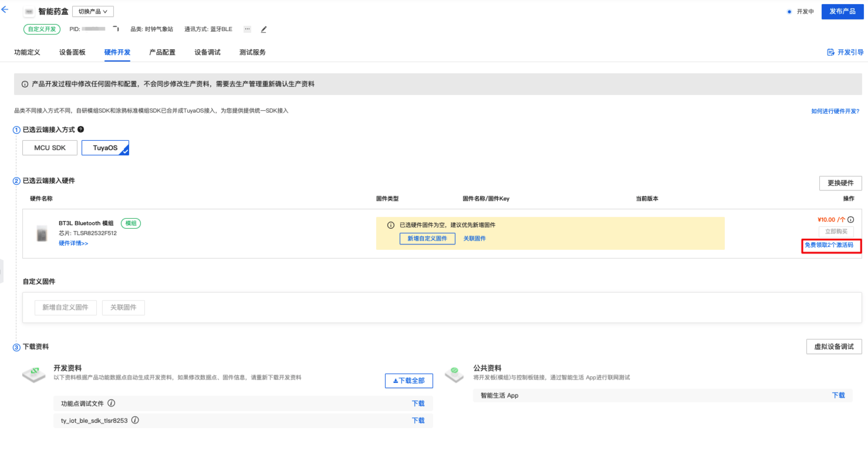868x465 pixels.
Task: Open 开发引导 guide icon
Action: 831,52
